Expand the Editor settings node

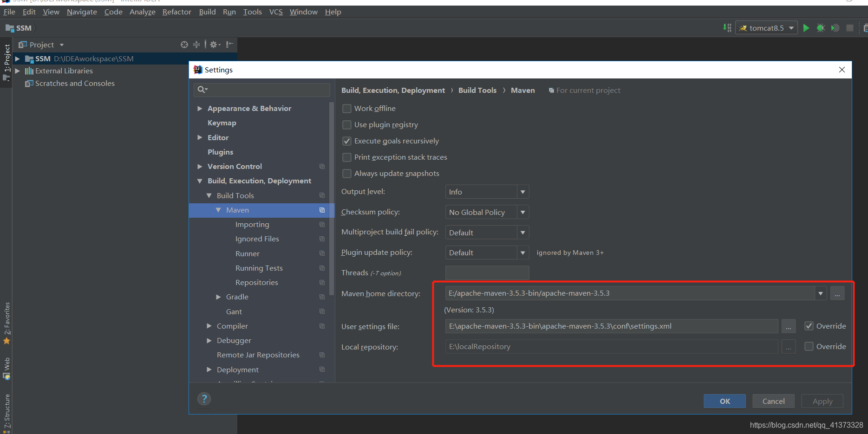(x=200, y=137)
